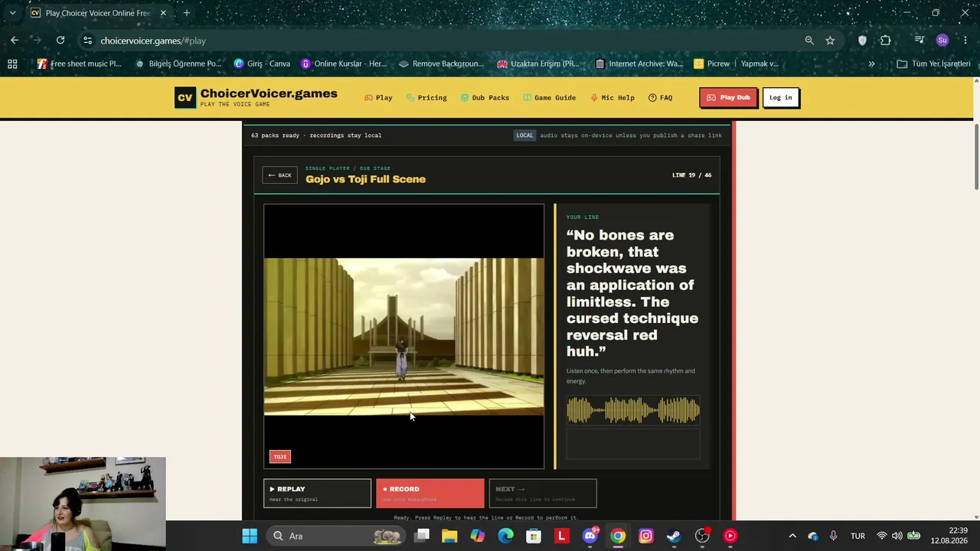Click the 'Gojo vs Toji Full Scene' title
Viewport: 980px width, 551px height.
[x=365, y=179]
